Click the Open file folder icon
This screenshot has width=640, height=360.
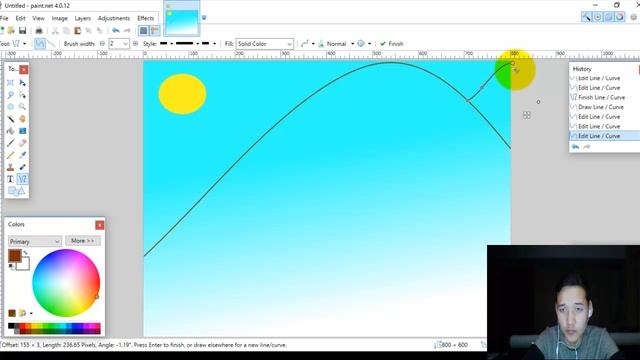click(11, 31)
